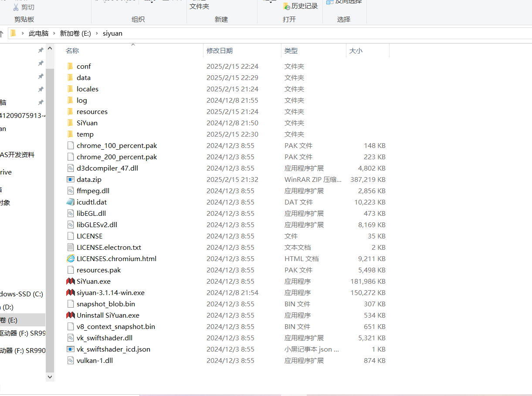532x396 pixels.
Task: Click the locales folder icon
Action: [x=70, y=89]
